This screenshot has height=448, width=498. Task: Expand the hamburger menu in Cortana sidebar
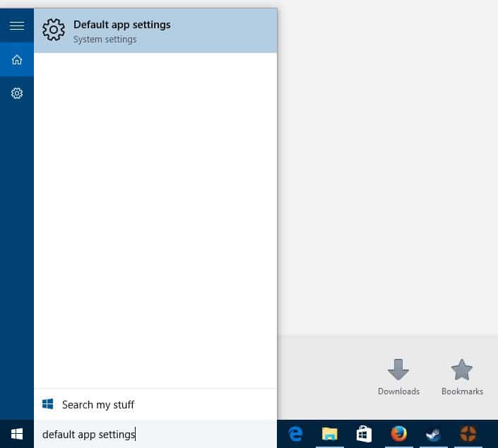(x=17, y=25)
